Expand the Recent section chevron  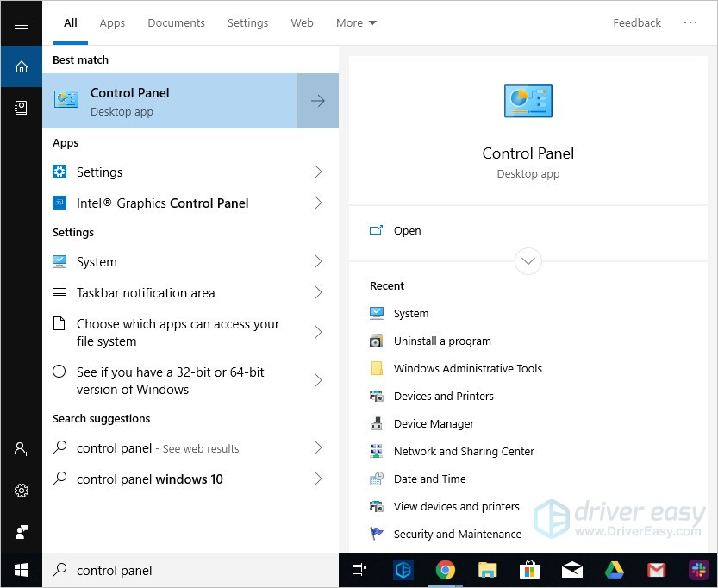click(x=528, y=260)
